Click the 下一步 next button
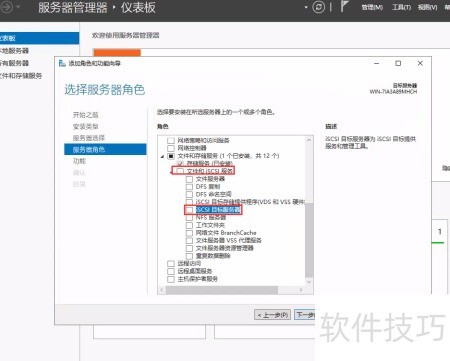Screen dimensions: 450x361 305,315
